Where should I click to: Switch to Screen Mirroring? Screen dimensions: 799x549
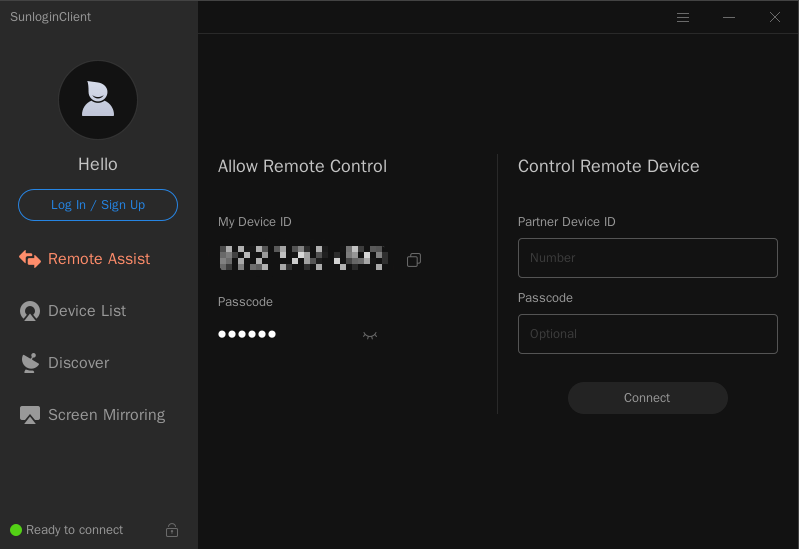coord(92,415)
